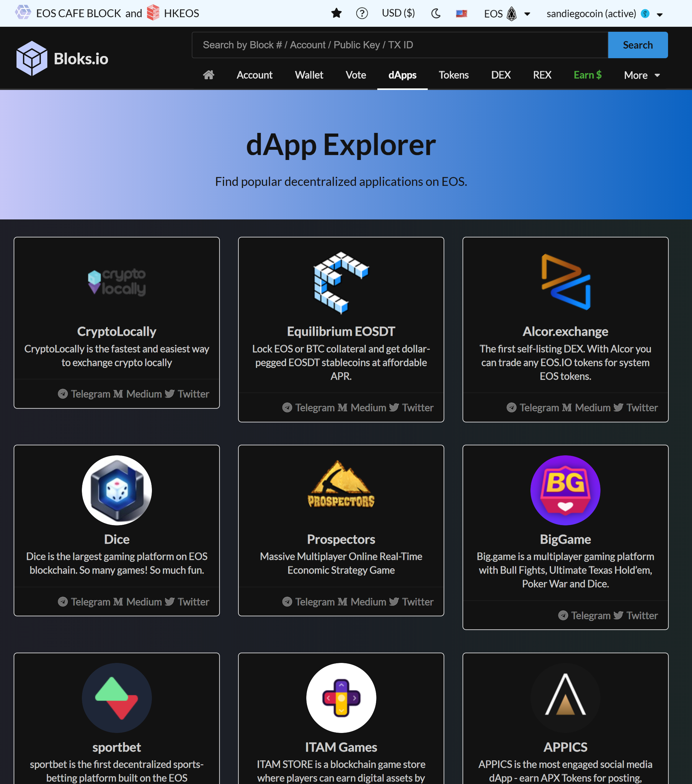Image resolution: width=692 pixels, height=784 pixels.
Task: Expand the More navigation menu
Action: click(642, 75)
